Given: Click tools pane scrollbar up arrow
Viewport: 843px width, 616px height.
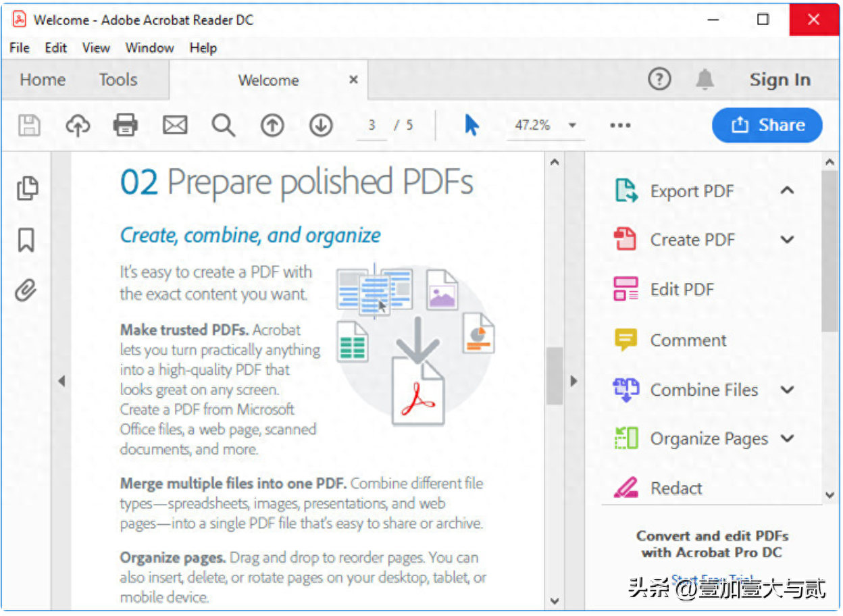Looking at the screenshot, I should (x=830, y=162).
